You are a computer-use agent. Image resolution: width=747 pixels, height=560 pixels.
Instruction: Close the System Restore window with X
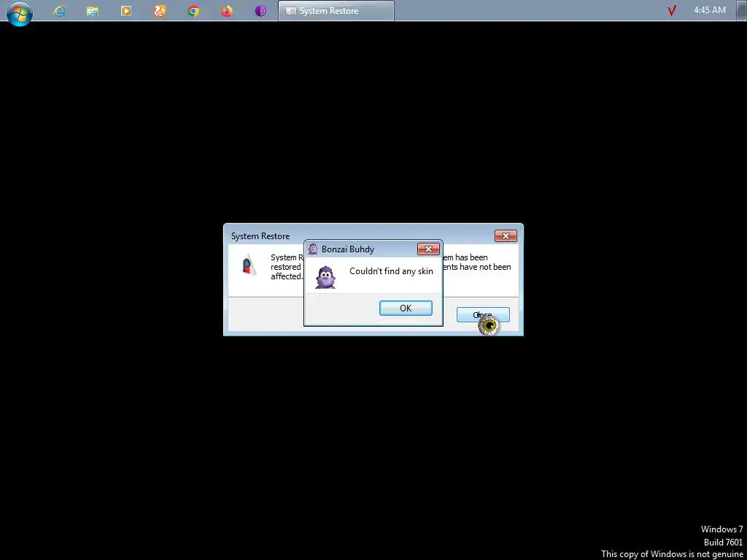pyautogui.click(x=506, y=236)
